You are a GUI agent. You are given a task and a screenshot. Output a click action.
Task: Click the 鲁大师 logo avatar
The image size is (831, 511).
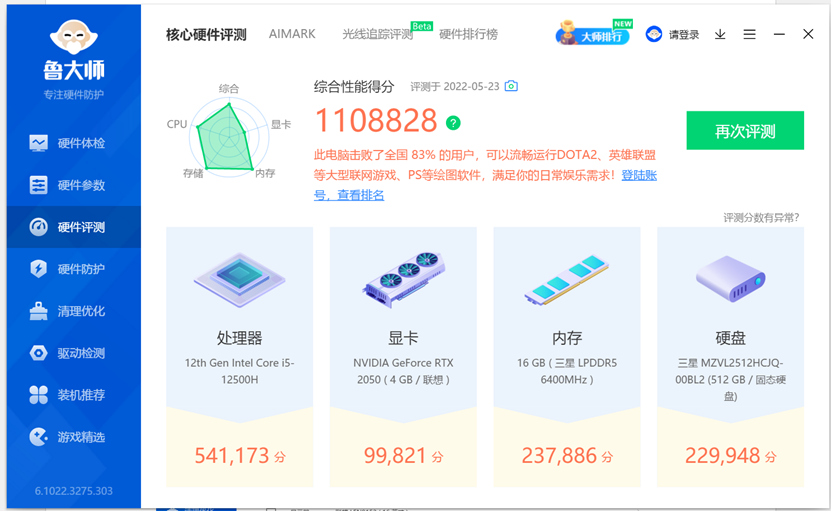click(74, 37)
